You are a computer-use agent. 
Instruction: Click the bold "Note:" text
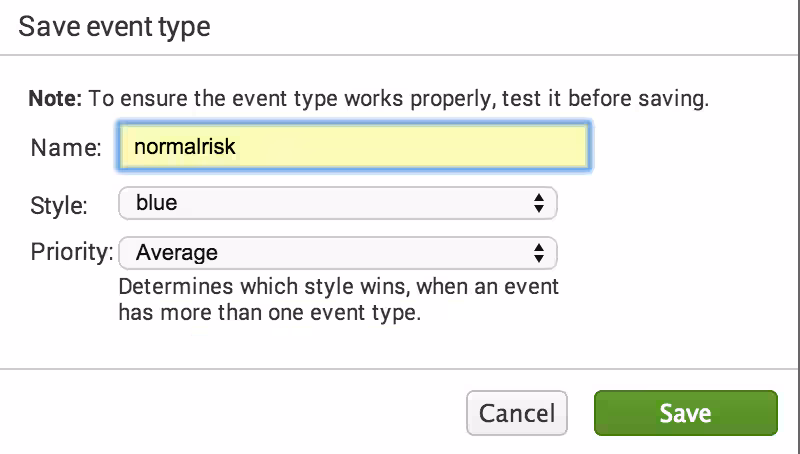(55, 100)
